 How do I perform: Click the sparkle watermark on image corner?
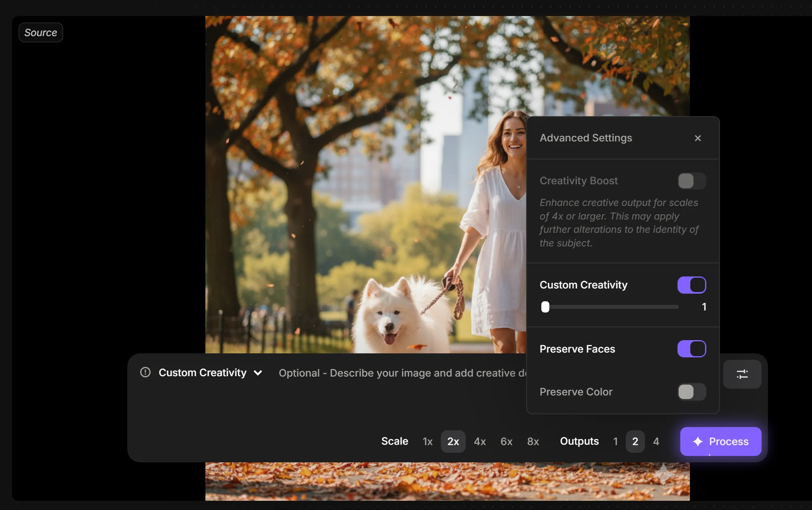point(663,474)
